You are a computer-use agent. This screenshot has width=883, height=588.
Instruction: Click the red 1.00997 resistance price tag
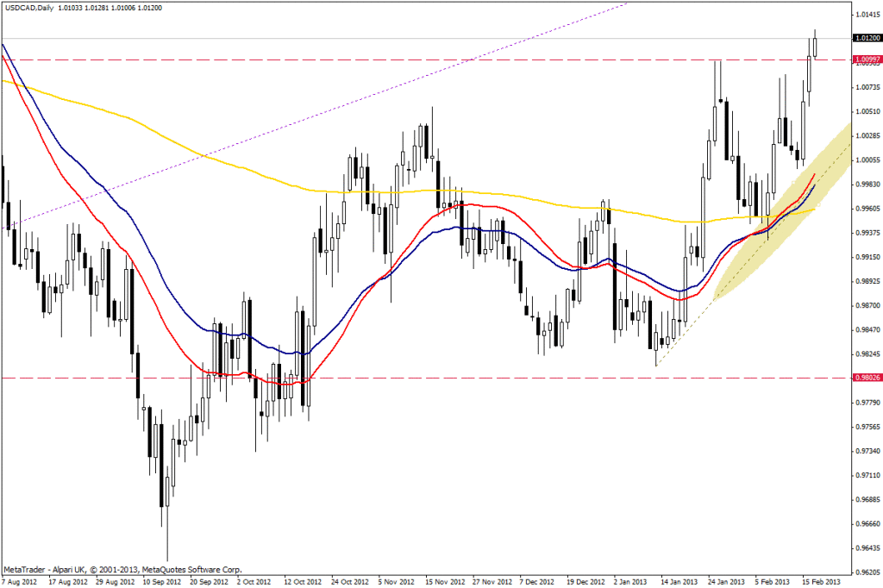click(x=866, y=59)
